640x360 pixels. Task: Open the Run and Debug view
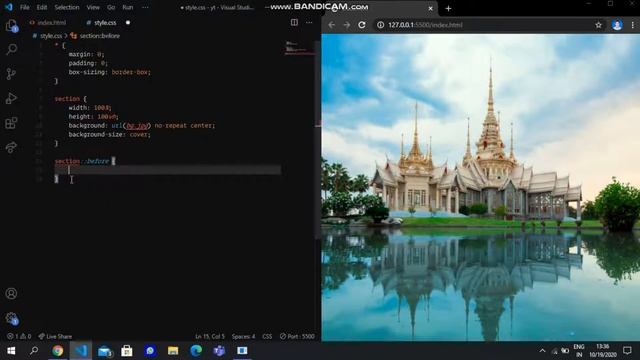tap(11, 98)
